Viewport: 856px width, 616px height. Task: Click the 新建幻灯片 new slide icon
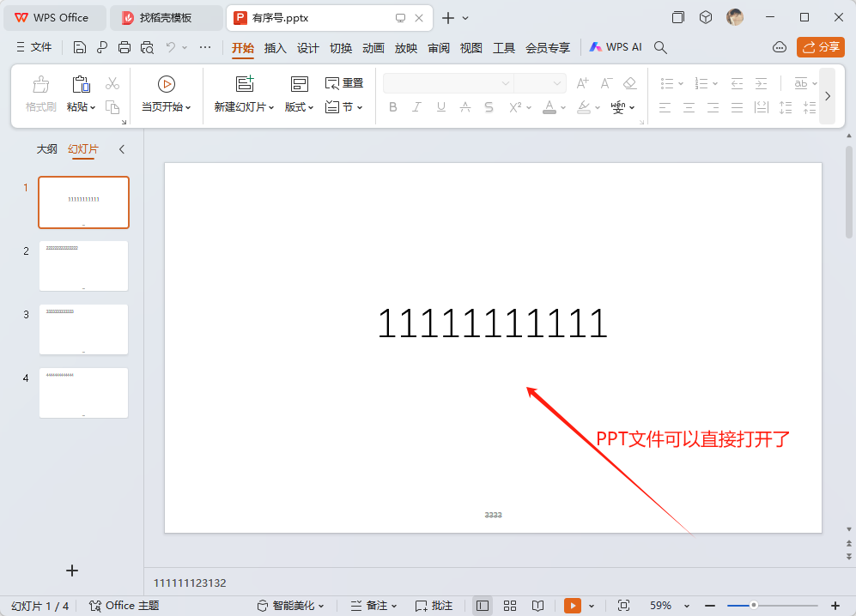[244, 83]
